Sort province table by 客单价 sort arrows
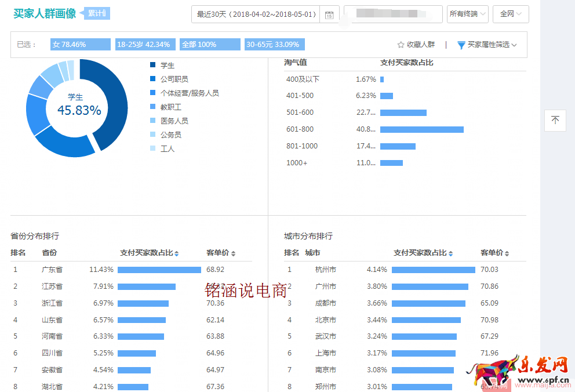Image resolution: width=575 pixels, height=392 pixels. point(233,253)
